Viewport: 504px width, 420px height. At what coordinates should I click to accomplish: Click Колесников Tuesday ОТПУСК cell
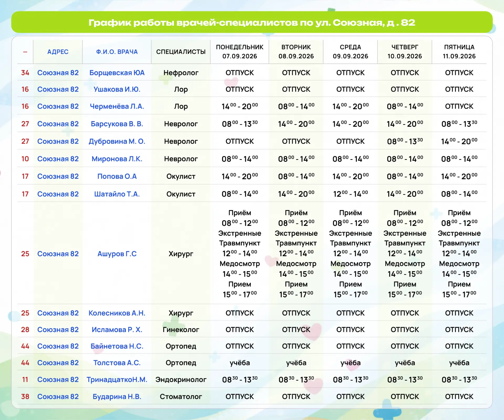296,313
